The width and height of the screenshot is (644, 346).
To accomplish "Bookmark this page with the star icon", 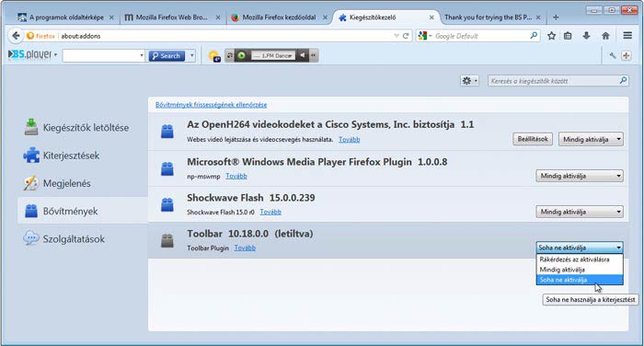I will pos(551,36).
